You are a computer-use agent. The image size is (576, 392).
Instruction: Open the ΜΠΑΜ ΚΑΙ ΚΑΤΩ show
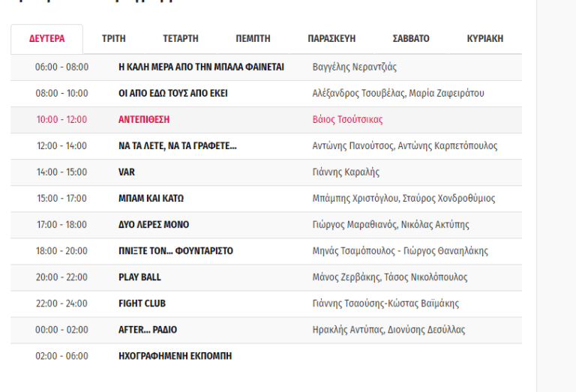151,199
